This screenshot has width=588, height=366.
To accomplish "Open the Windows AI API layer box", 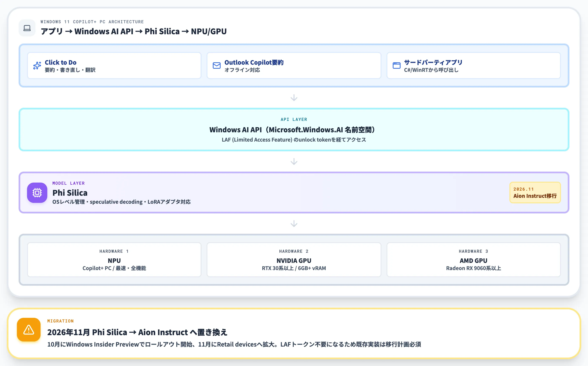I will [294, 130].
